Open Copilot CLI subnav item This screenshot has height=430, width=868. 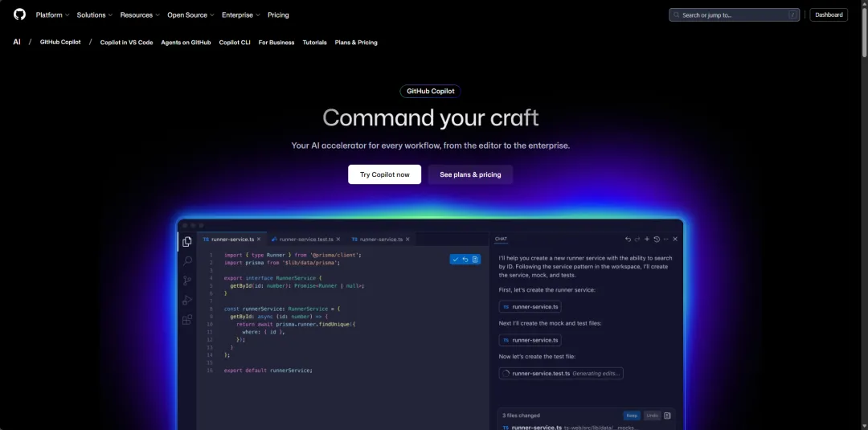pyautogui.click(x=235, y=42)
